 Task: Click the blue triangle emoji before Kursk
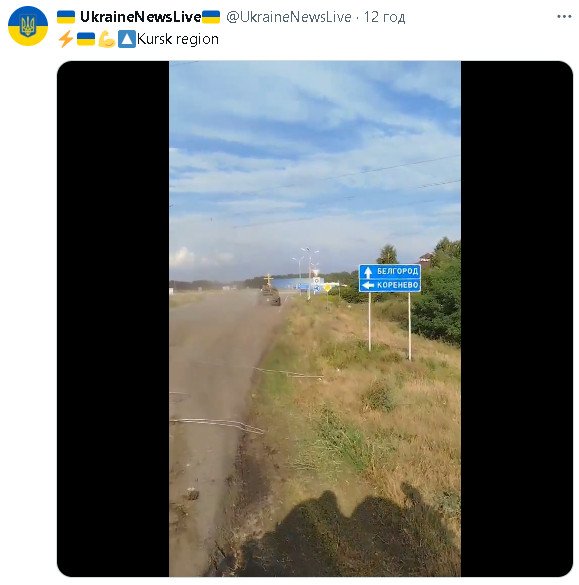127,39
